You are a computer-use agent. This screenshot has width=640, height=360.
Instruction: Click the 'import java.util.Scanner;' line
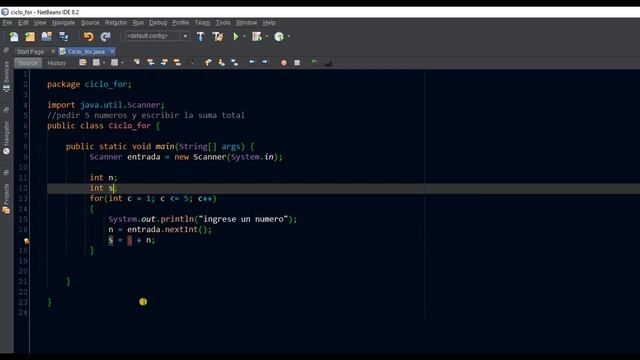pyautogui.click(x=106, y=105)
